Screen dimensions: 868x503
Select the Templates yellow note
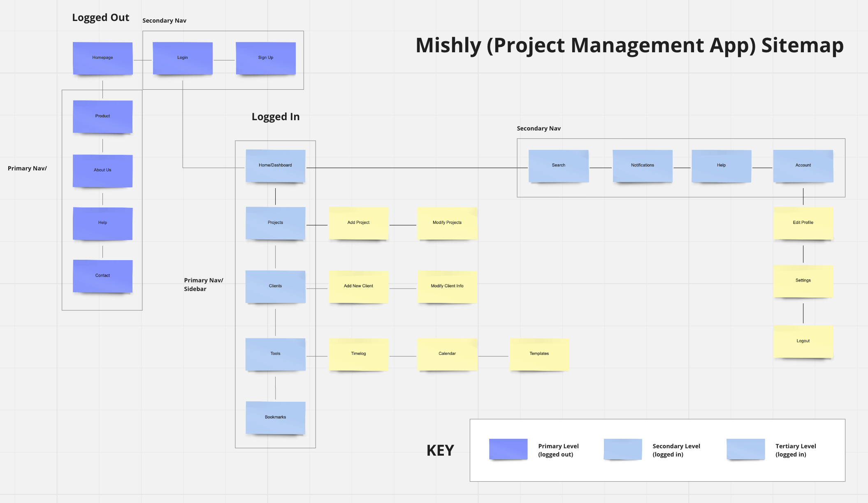click(539, 354)
